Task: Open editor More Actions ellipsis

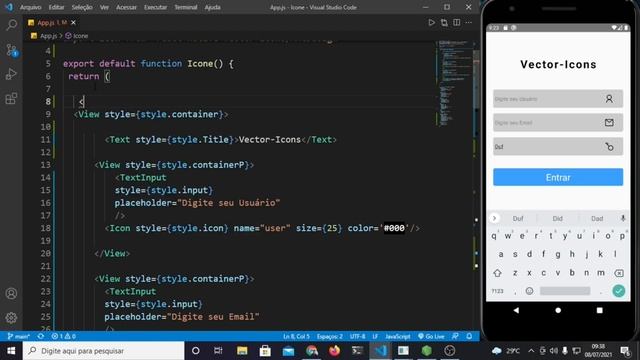Action: click(x=469, y=22)
